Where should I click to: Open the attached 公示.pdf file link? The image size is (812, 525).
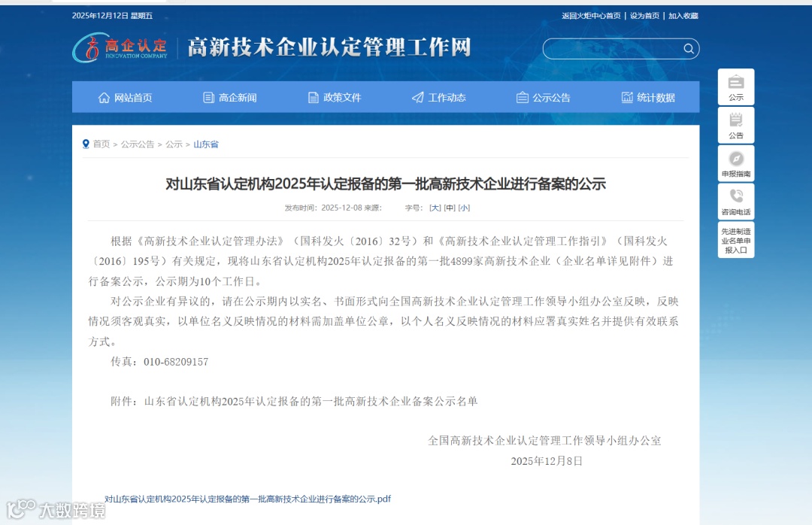[x=247, y=499]
